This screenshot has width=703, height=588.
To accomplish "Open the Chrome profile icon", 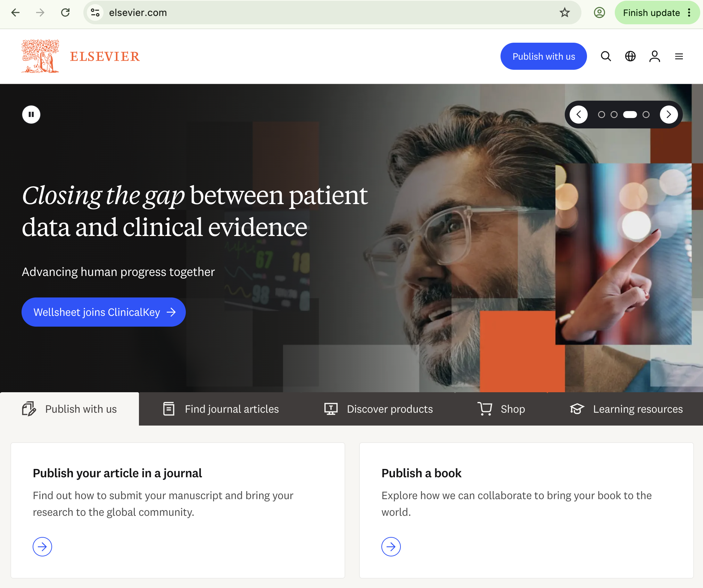I will coord(599,13).
